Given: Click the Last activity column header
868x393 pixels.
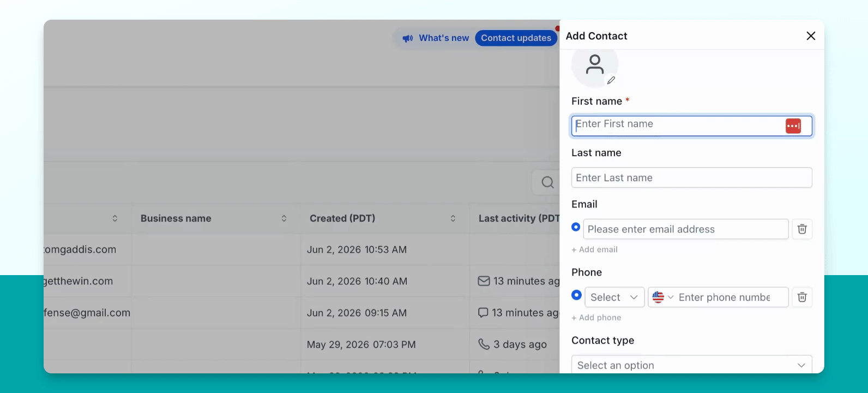Looking at the screenshot, I should (x=519, y=218).
